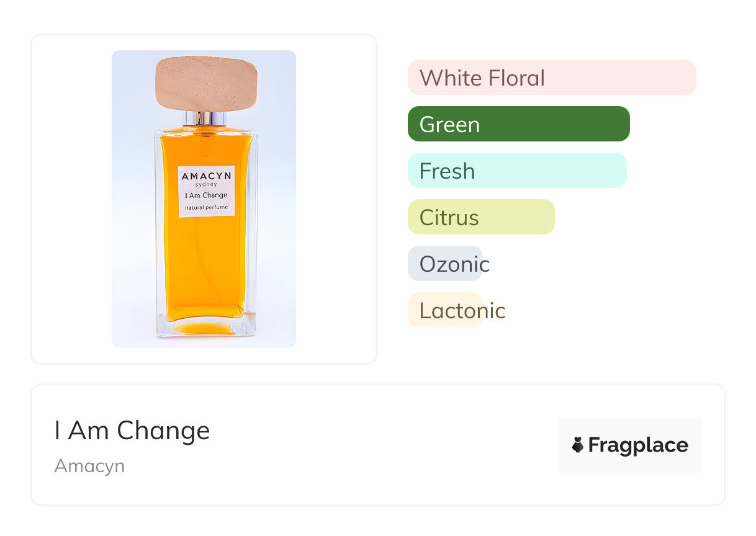Image resolution: width=756 pixels, height=536 pixels.
Task: Click the Fresh accord bar
Action: click(516, 171)
